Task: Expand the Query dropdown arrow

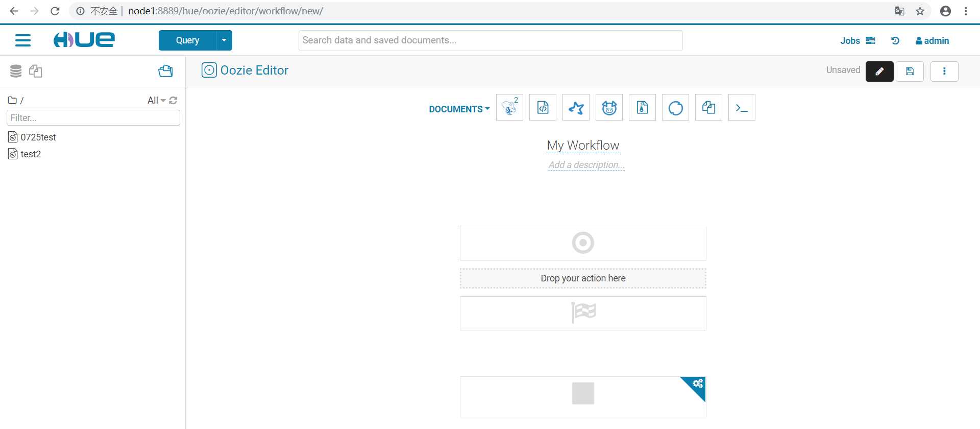Action: [x=224, y=40]
